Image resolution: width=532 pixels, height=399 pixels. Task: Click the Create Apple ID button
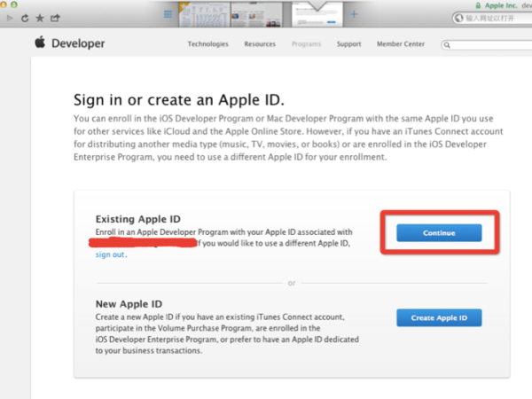point(439,318)
